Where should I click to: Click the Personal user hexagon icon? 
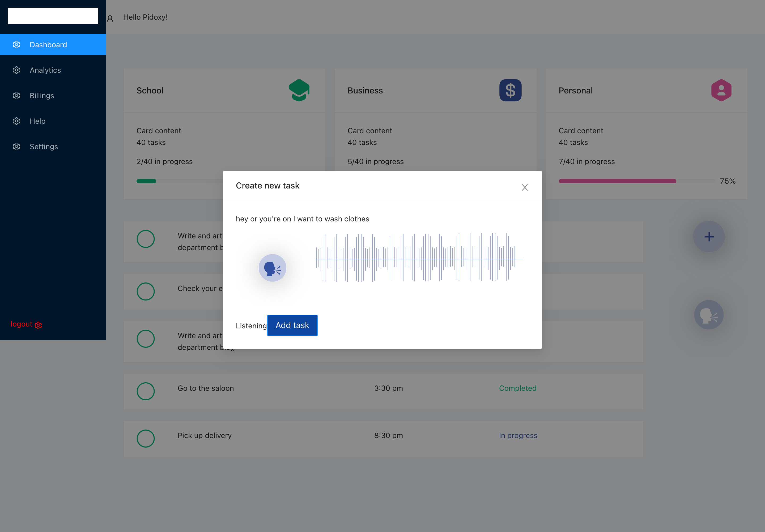721,90
